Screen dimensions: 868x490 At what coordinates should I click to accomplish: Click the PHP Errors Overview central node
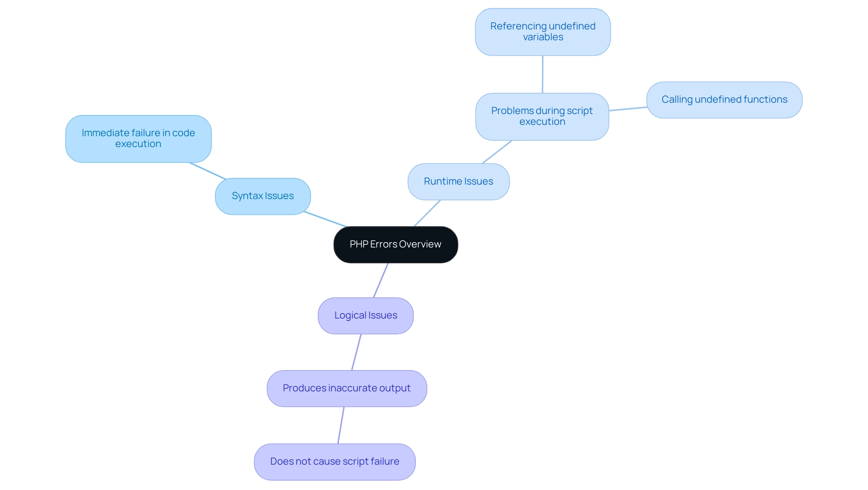[395, 243]
